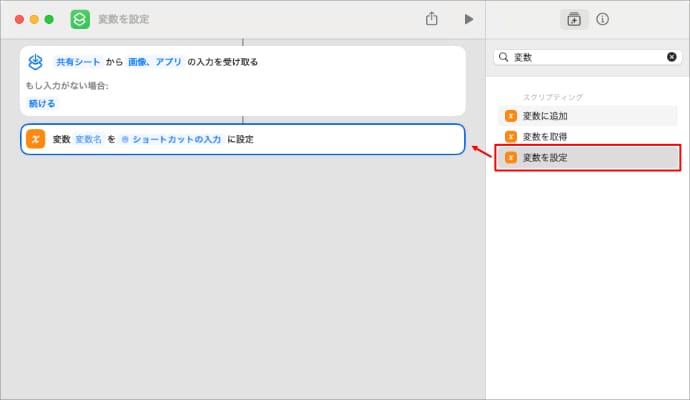Click the magnifying glass search icon
Viewport: 690px width, 400px height.
(504, 57)
